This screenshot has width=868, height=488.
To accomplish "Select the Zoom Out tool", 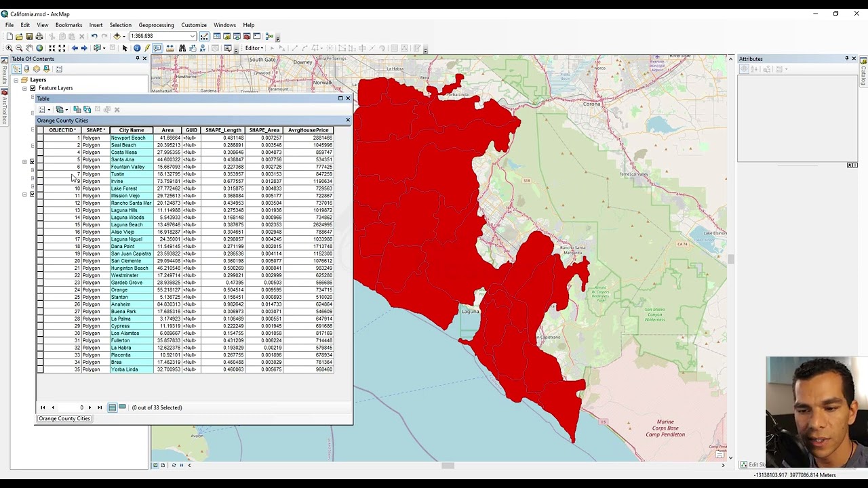I will pos(19,48).
